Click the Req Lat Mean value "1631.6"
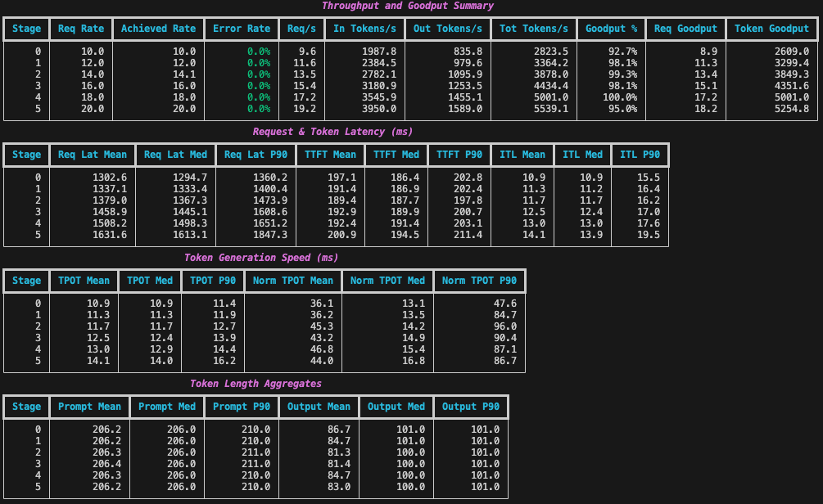 110,235
